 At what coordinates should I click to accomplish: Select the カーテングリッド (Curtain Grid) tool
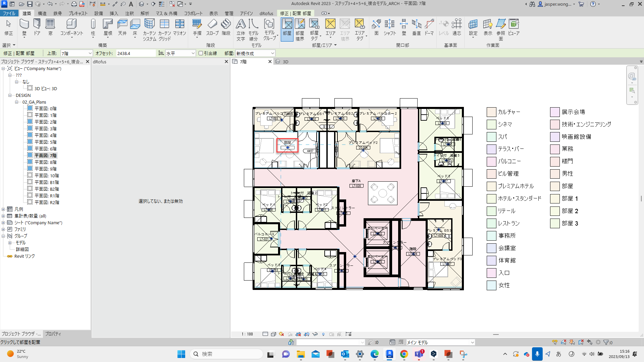click(164, 24)
